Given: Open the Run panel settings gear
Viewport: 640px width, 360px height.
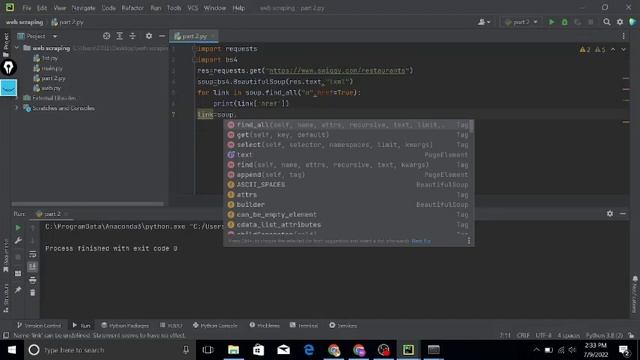Looking at the screenshot, I should coord(610,213).
